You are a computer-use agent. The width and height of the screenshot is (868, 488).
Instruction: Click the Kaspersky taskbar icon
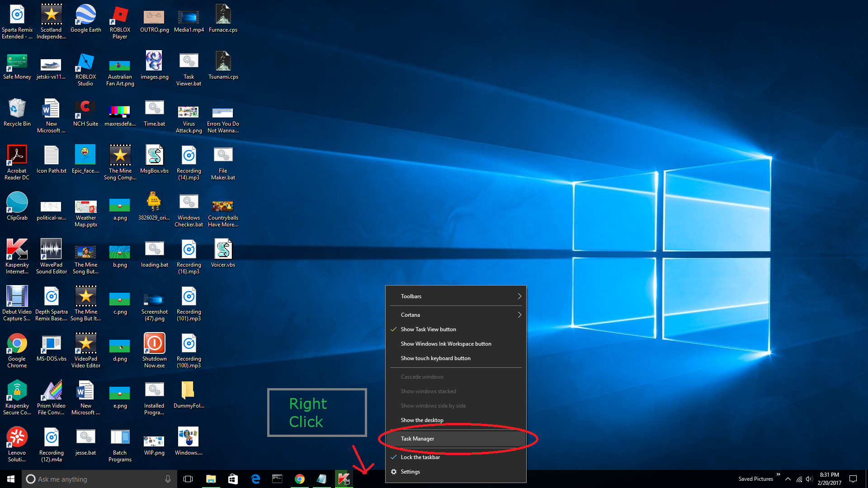[x=344, y=479]
